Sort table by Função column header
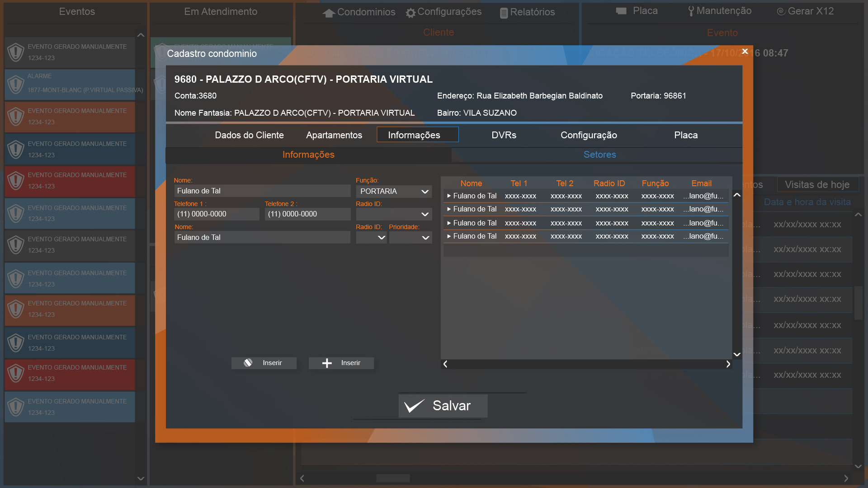 point(655,183)
